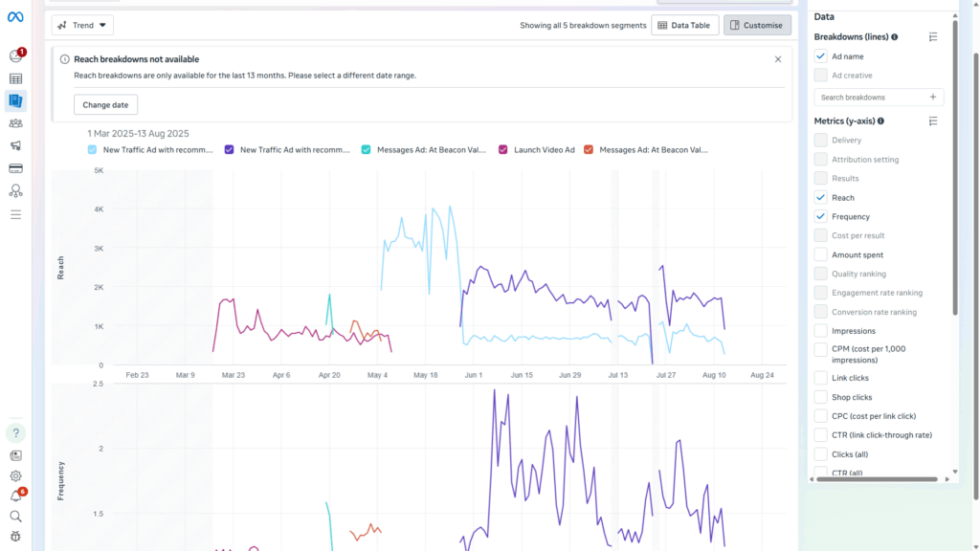Check the Results metric
980x551 pixels.
click(x=820, y=178)
